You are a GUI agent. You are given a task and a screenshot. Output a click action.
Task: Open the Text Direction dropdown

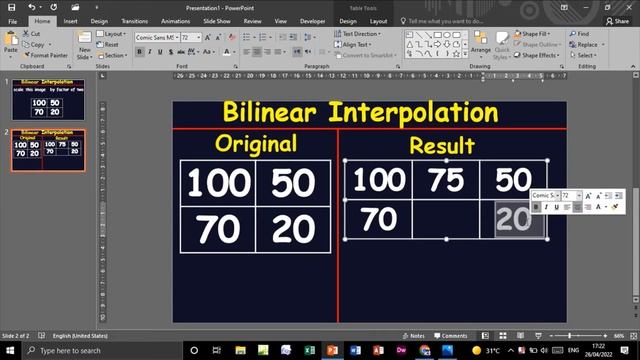coord(358,33)
